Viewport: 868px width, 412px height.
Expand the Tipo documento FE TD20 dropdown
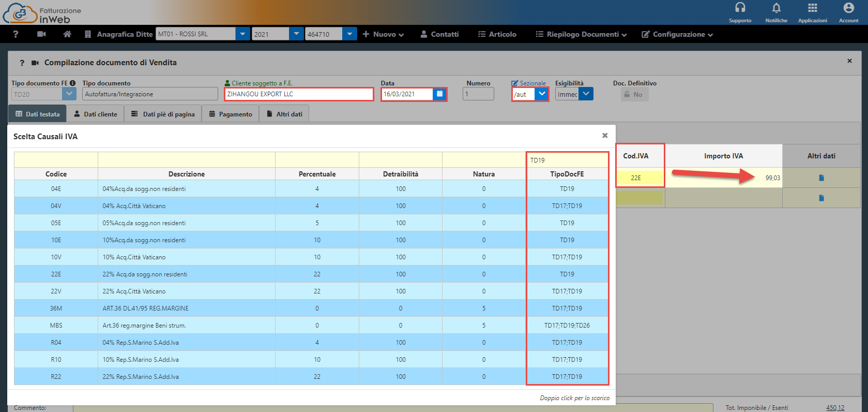(x=69, y=94)
